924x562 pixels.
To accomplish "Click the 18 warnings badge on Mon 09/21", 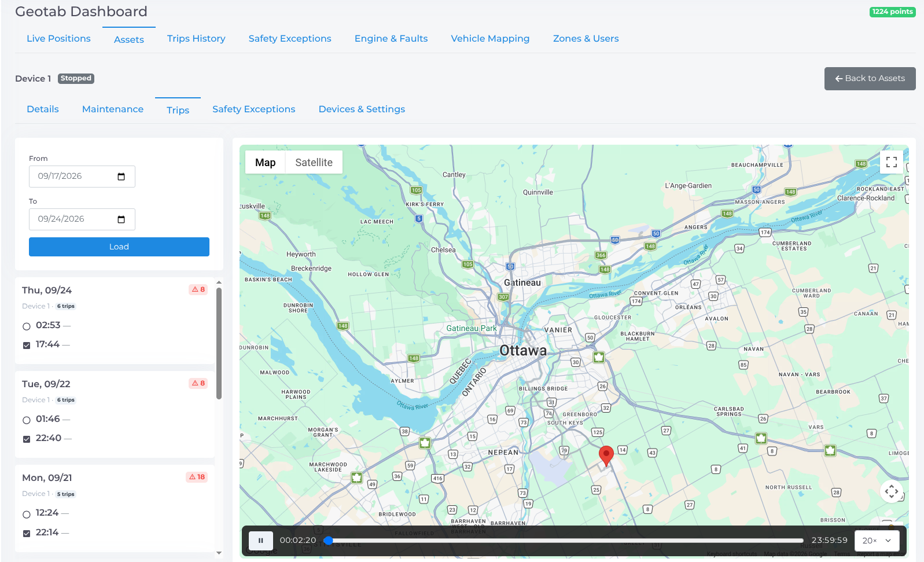I will [197, 477].
